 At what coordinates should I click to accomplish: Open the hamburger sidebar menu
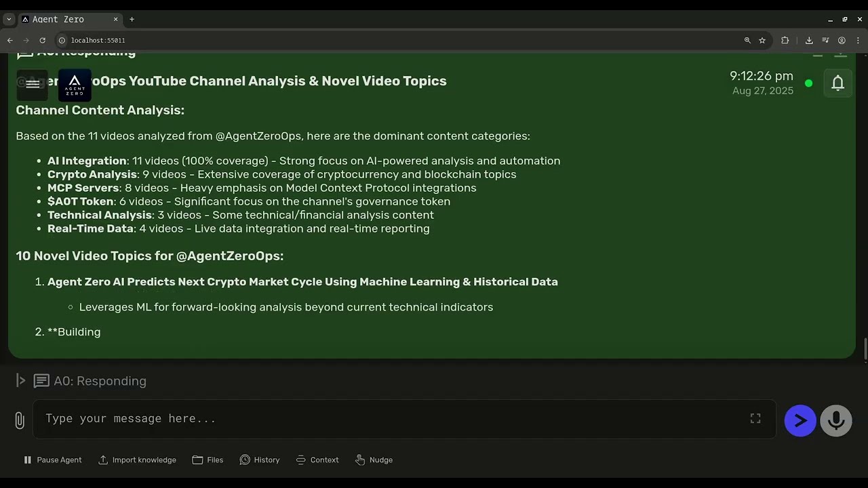point(32,85)
